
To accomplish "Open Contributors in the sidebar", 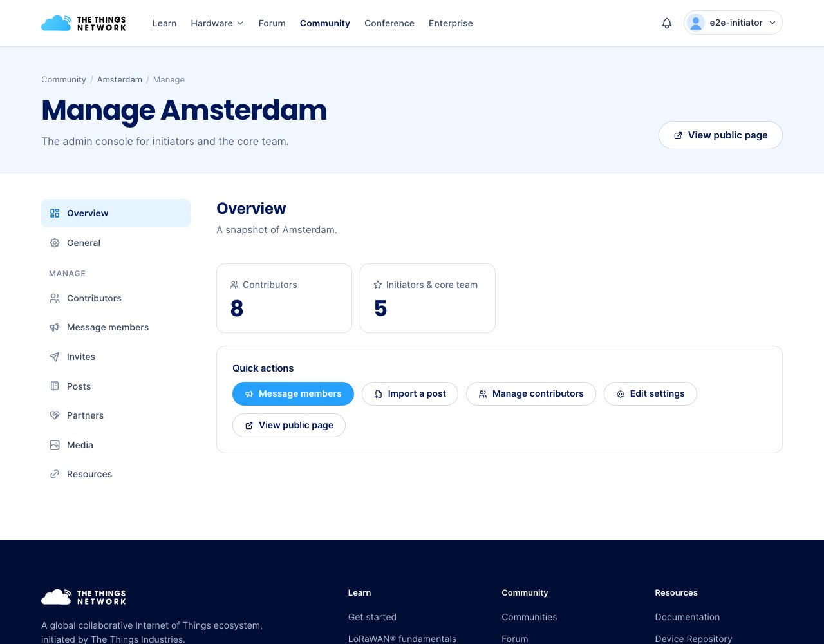I will [x=116, y=298].
